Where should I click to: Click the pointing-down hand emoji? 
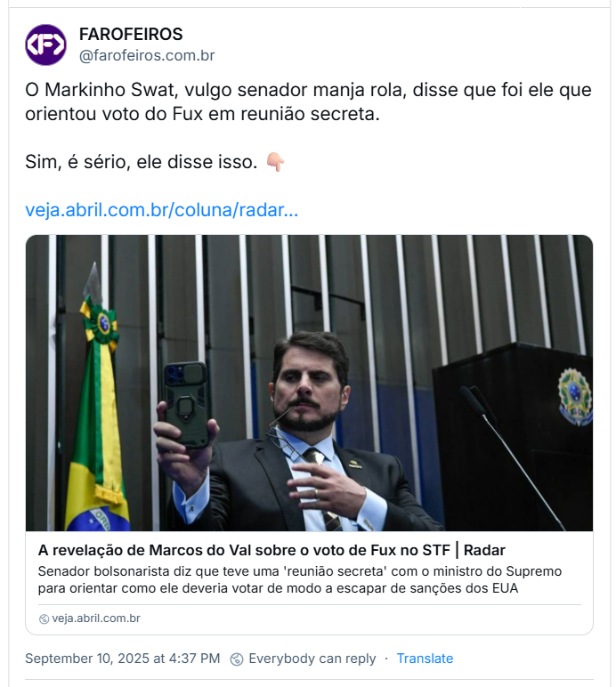coord(276,162)
